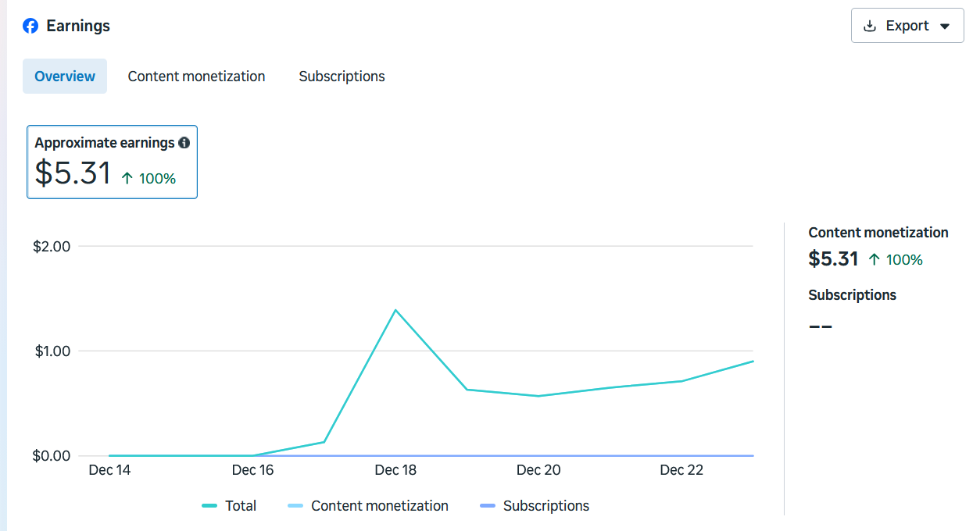Click the Dec 18 peak point on chart
The image size is (980, 531).
[395, 310]
